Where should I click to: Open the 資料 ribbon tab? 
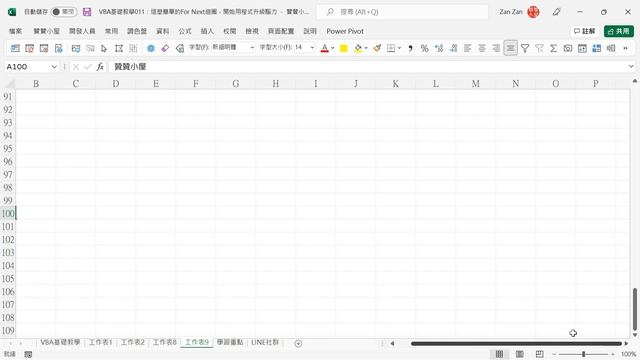[162, 31]
